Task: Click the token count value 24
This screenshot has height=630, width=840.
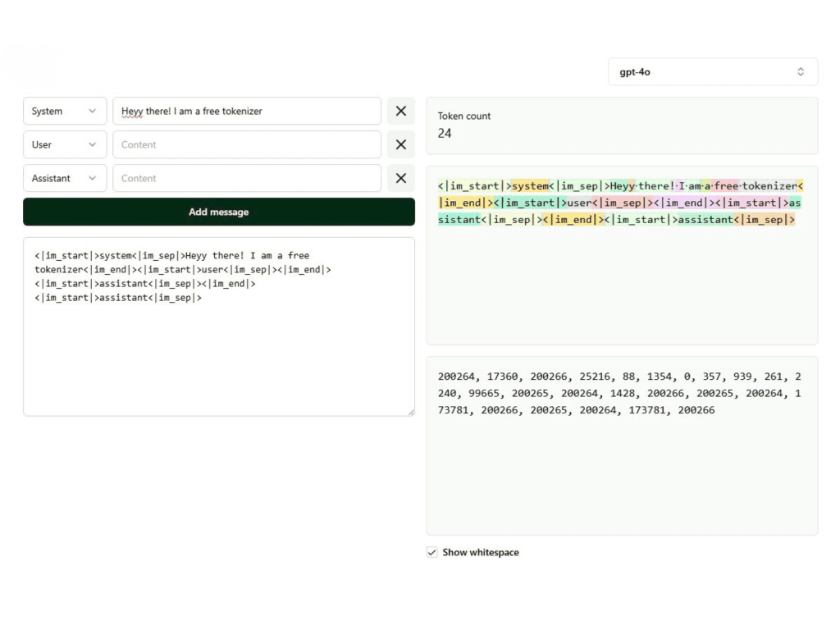Action: pyautogui.click(x=445, y=134)
